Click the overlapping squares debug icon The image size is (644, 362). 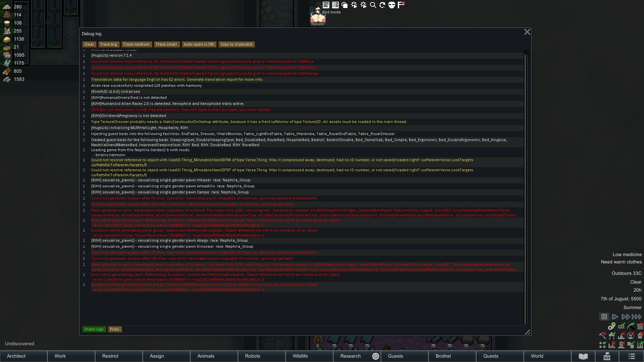(x=344, y=5)
